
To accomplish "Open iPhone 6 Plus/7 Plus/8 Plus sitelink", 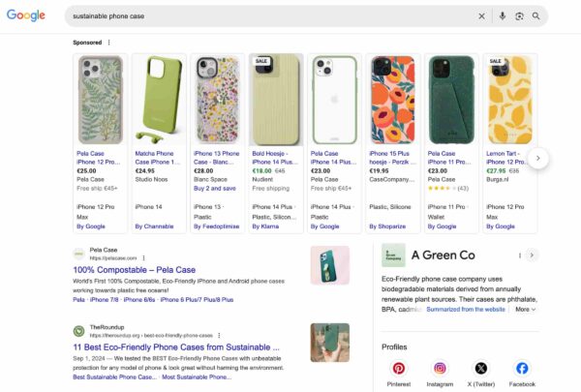I will (197, 300).
